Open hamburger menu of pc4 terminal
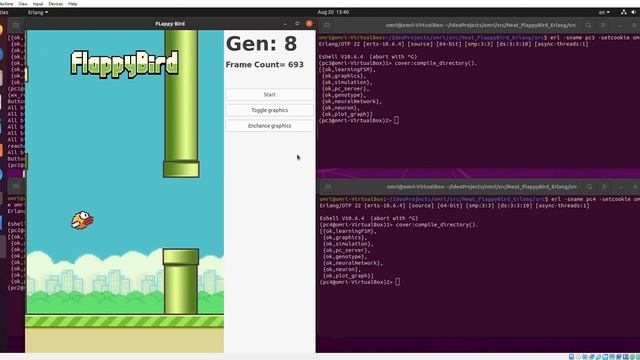The width and height of the screenshot is (640, 360). 604,187
